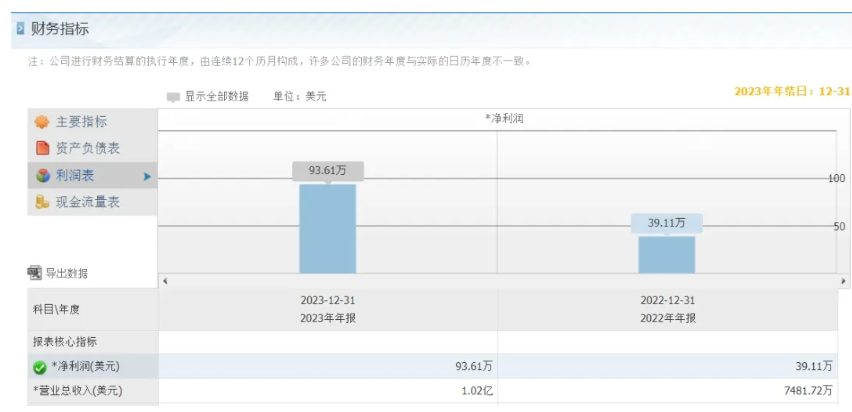
Task: Expand 利润表 with the blue arrow
Action: click(x=147, y=176)
